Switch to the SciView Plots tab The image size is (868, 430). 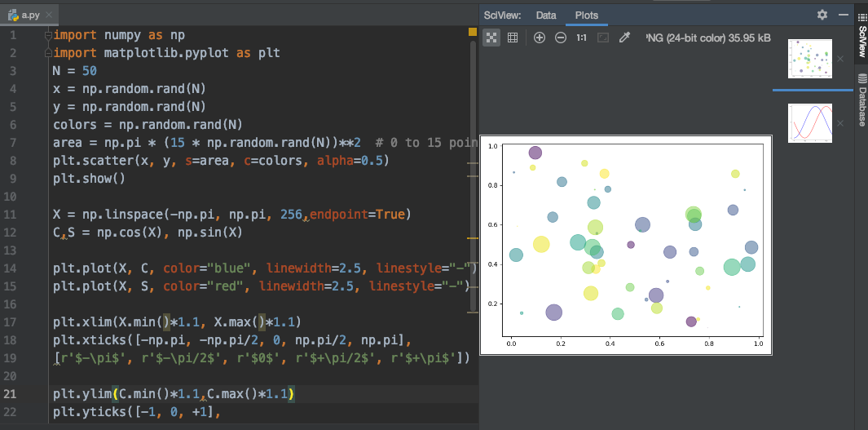pyautogui.click(x=586, y=16)
